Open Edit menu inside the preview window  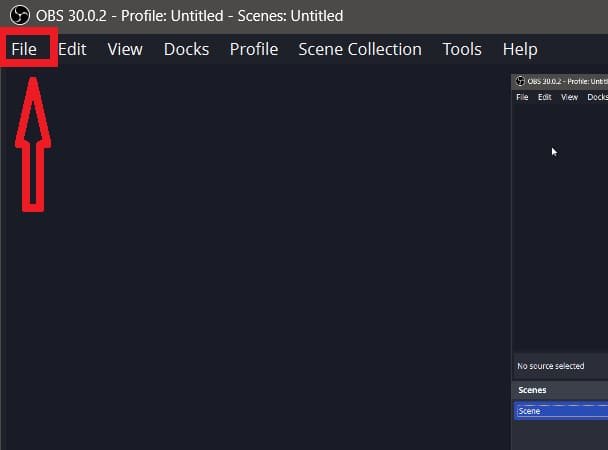tap(544, 97)
